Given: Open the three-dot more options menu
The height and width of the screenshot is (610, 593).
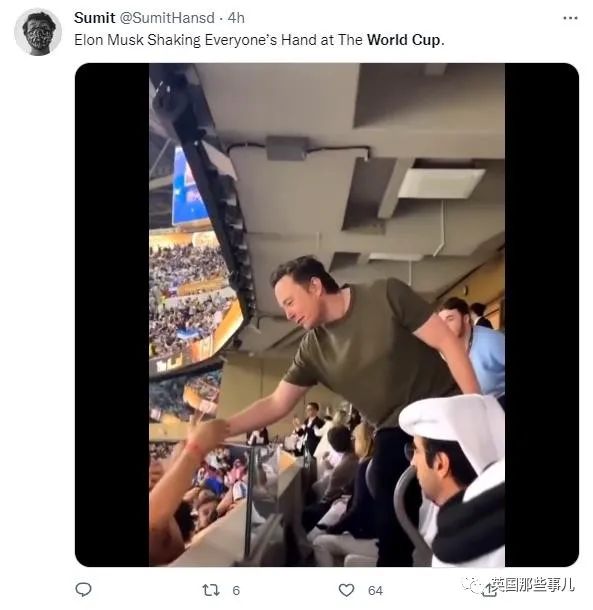Looking at the screenshot, I should (x=570, y=18).
